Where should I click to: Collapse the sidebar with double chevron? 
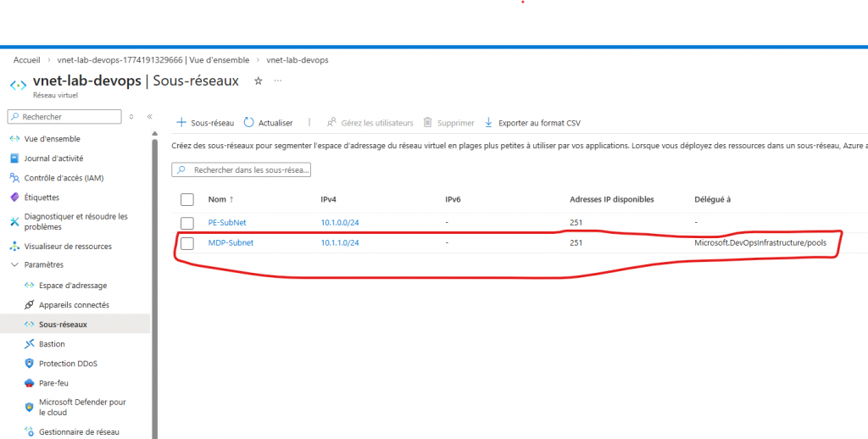(149, 117)
